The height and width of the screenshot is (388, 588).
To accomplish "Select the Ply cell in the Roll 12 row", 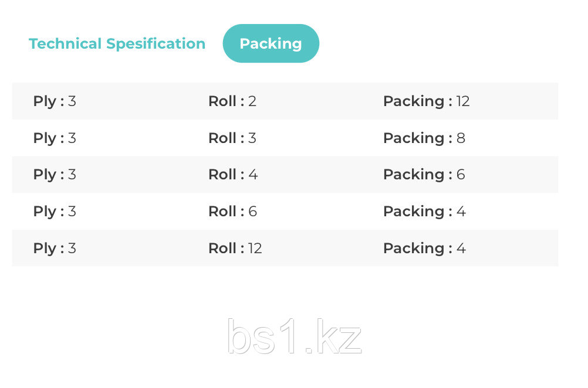I will (55, 249).
